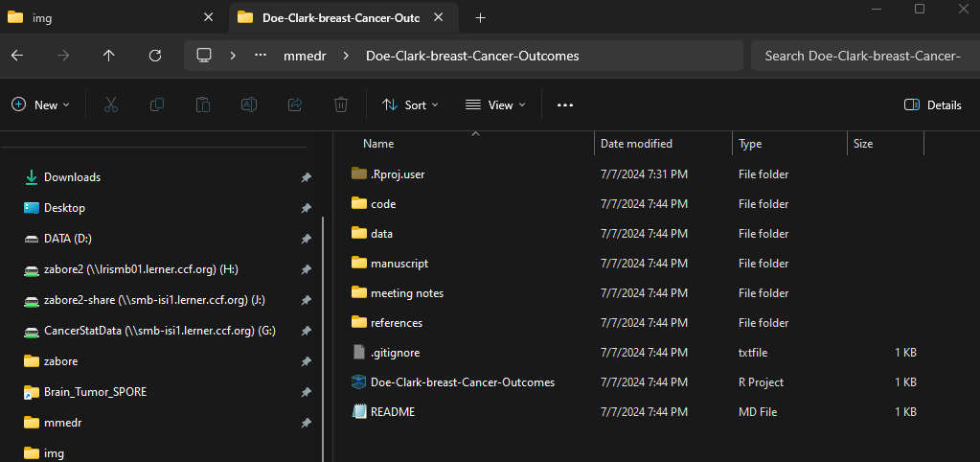Open the See more ellipsis menu
Image resolution: width=980 pixels, height=462 pixels.
point(565,105)
